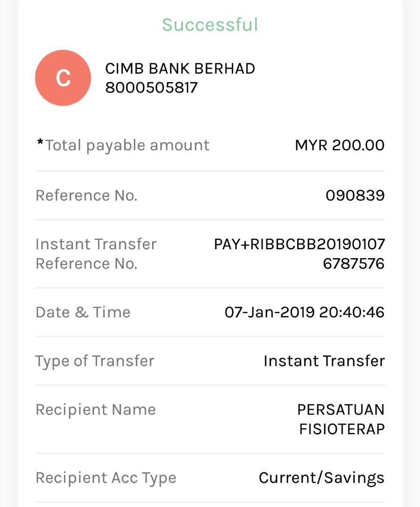Click the Recipient Acc Type label

tap(106, 478)
